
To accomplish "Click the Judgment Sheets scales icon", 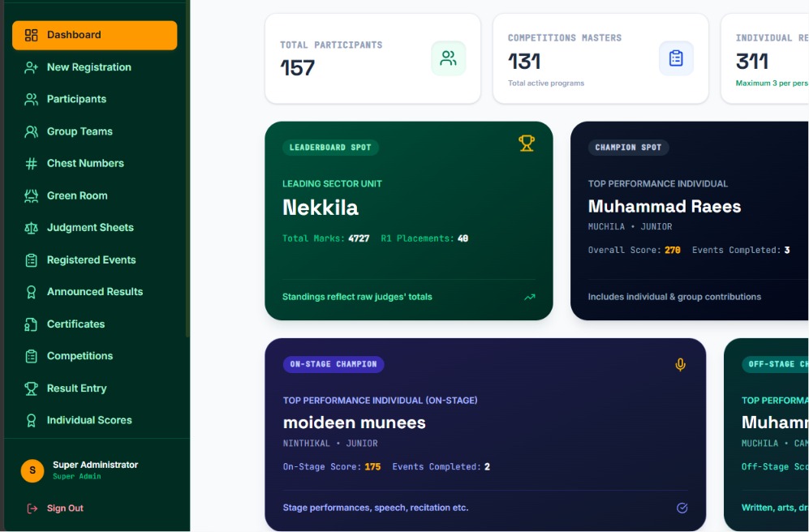I will pos(31,228).
